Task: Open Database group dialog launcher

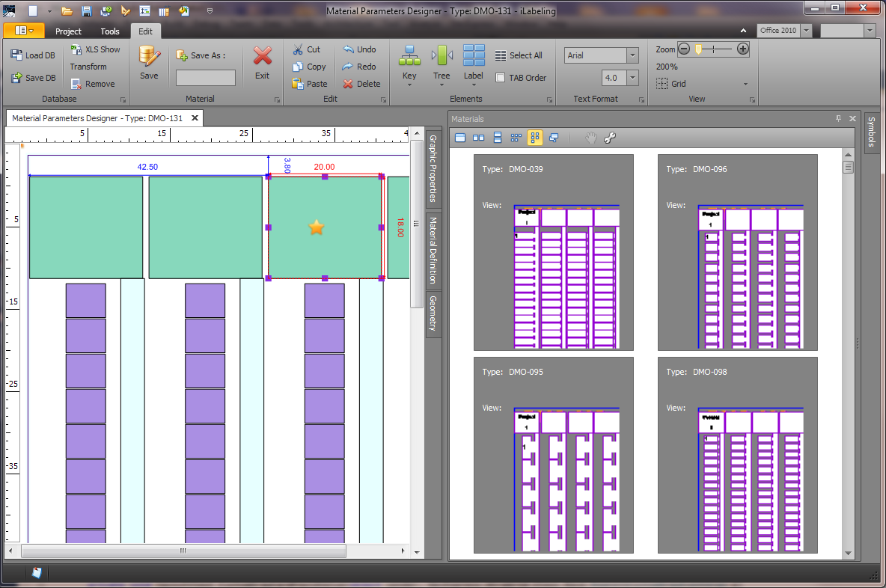Action: 123,100
